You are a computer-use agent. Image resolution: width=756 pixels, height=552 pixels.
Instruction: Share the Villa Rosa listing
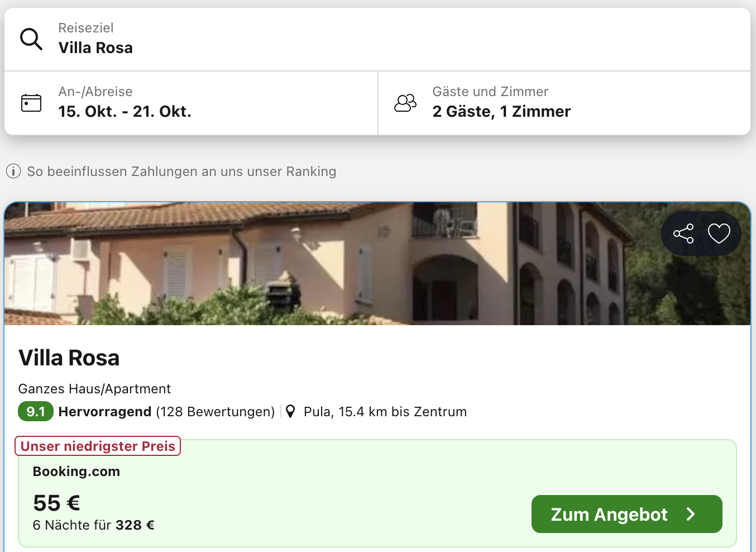tap(683, 234)
